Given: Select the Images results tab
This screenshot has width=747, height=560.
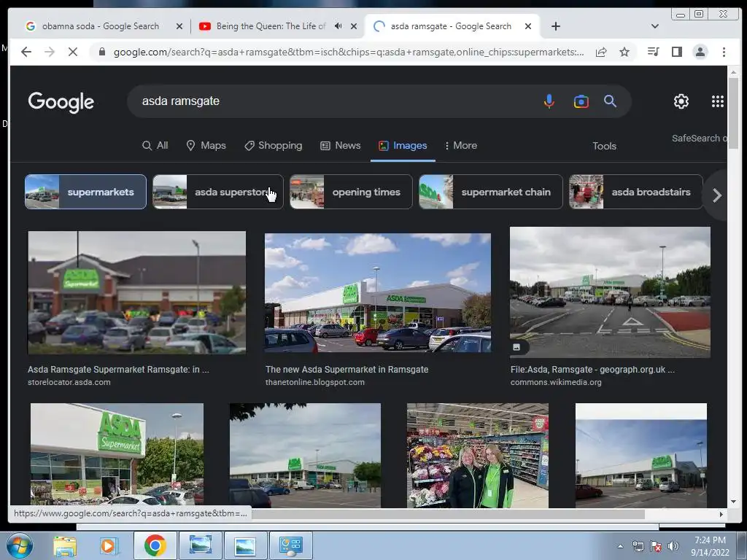Looking at the screenshot, I should click(403, 146).
